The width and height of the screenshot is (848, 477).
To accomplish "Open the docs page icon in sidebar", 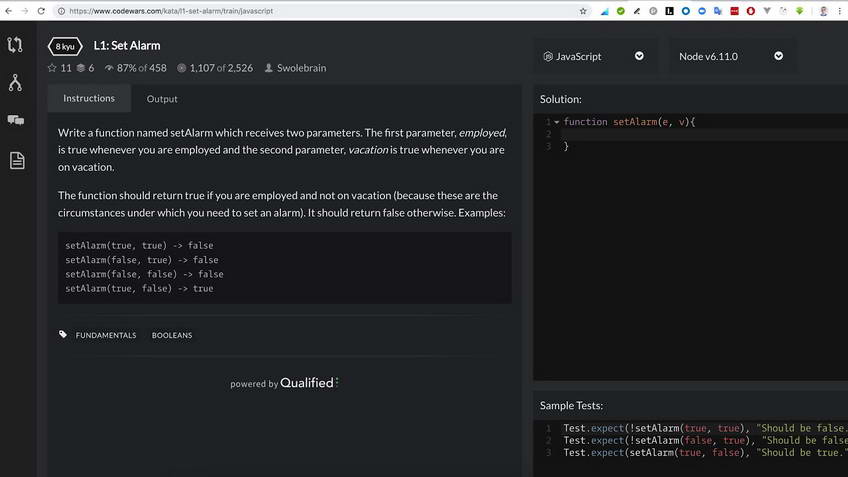I will [x=17, y=160].
